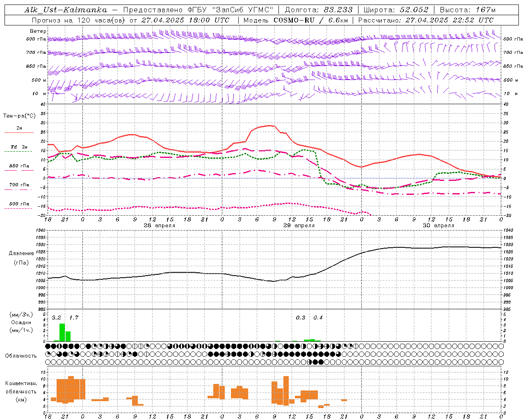525x420 pixels.
Task: Click the left-side '10 м' wind level label
Action: coord(39,94)
